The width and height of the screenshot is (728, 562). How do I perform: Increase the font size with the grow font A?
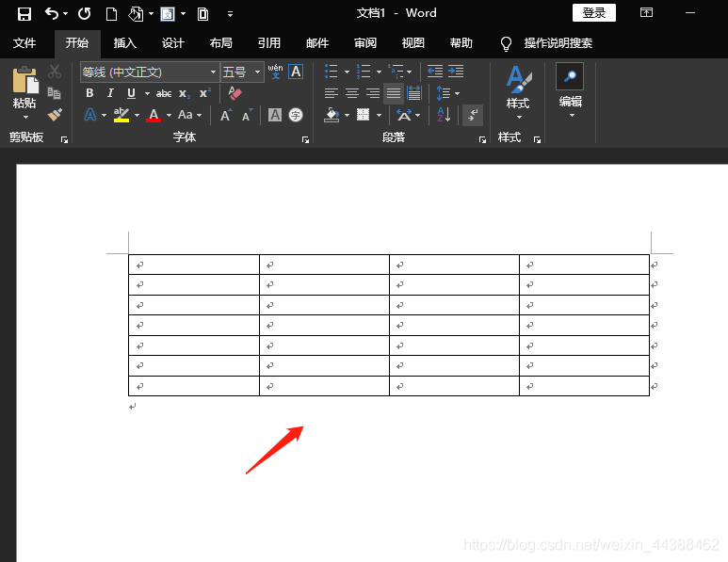(226, 115)
